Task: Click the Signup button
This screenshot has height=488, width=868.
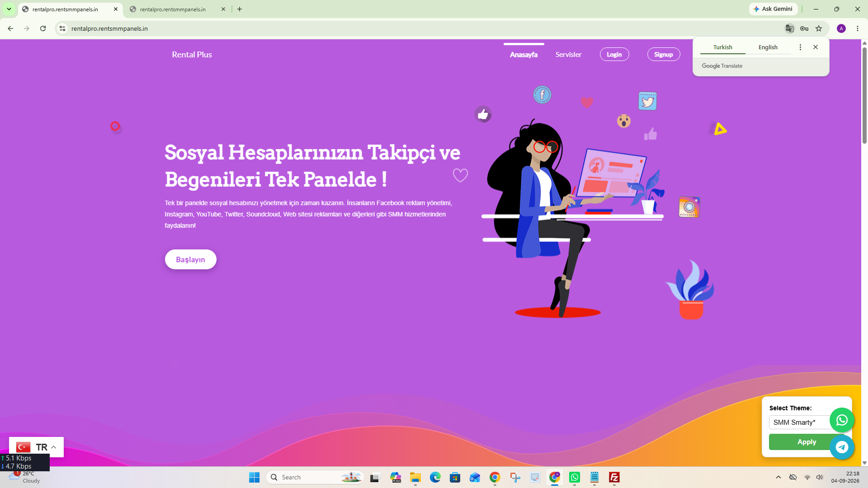Action: tap(663, 54)
